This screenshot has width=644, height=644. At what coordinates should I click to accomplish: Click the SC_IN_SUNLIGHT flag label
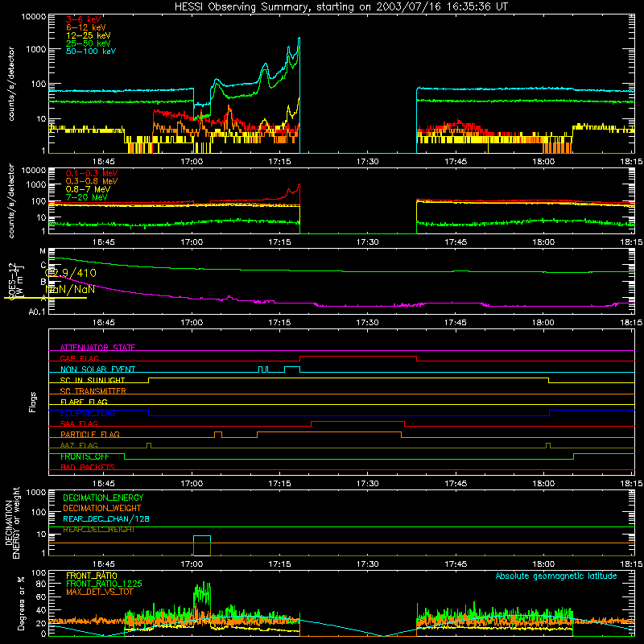[x=93, y=380]
